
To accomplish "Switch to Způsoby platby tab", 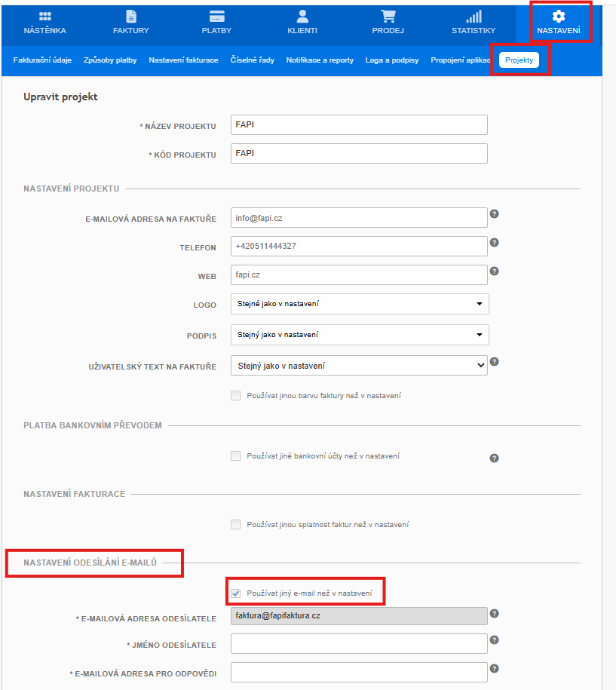I will pos(110,60).
